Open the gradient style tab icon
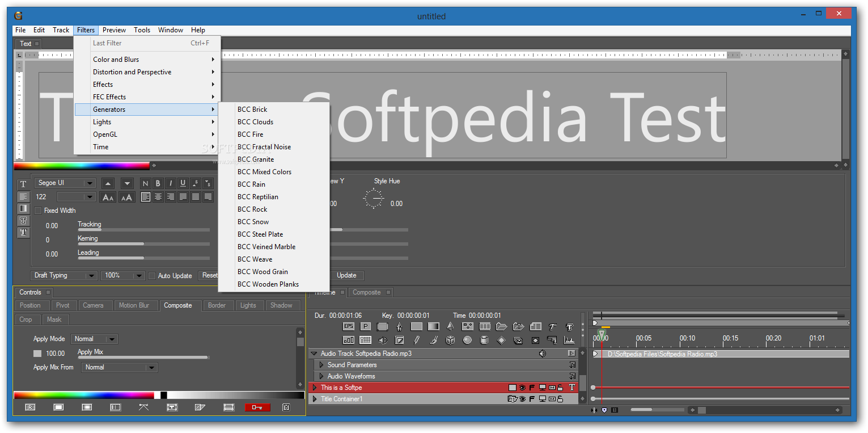868x433 pixels. (23, 208)
